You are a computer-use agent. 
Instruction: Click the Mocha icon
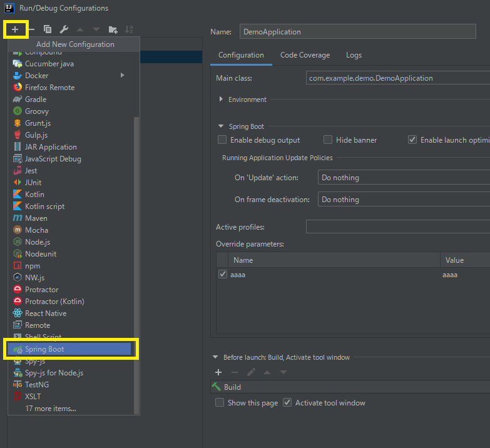coord(18,230)
